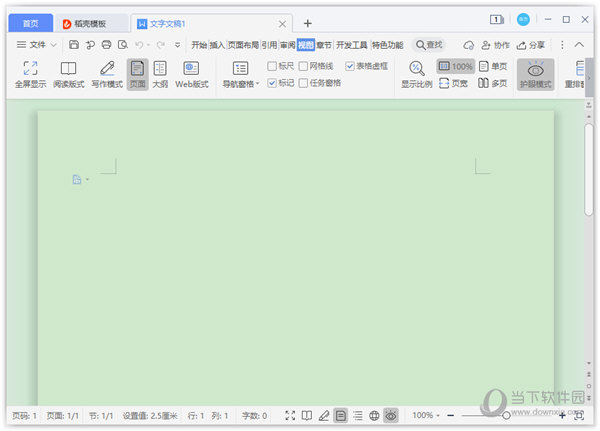Click the status bar web layout globe icon
600x431 pixels.
[x=374, y=415]
